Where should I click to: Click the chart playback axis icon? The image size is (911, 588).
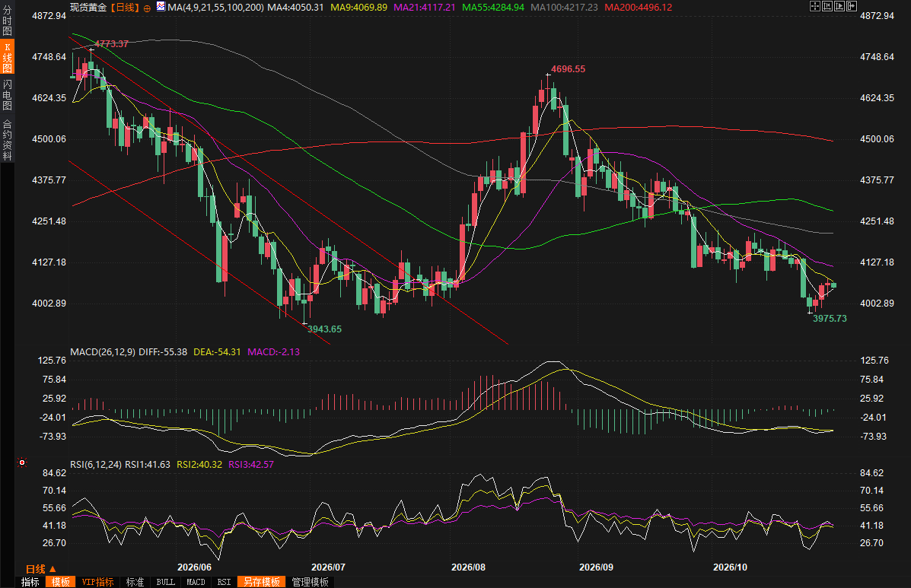(839, 6)
